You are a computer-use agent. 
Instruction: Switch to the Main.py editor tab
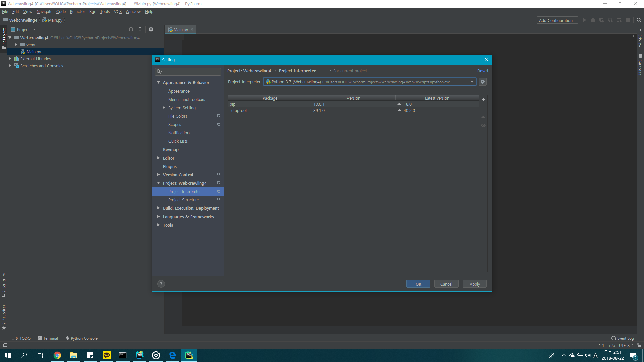pos(180,29)
